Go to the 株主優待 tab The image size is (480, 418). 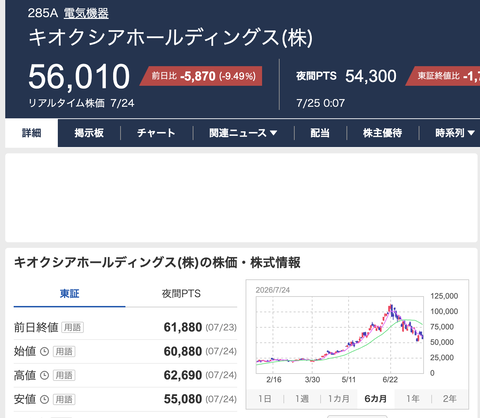click(382, 133)
